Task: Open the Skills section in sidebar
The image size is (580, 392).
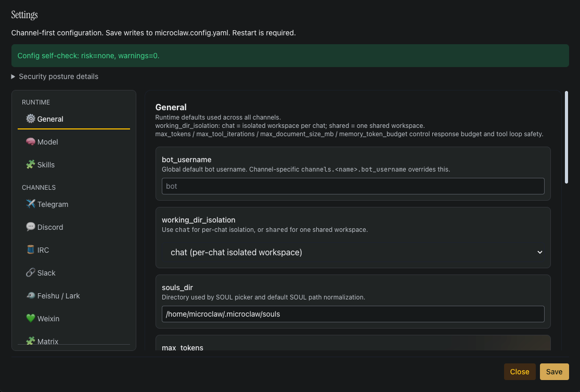Action: point(46,164)
